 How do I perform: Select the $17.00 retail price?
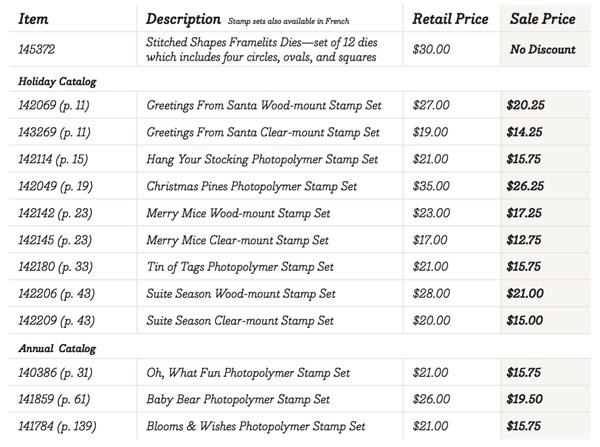point(431,240)
